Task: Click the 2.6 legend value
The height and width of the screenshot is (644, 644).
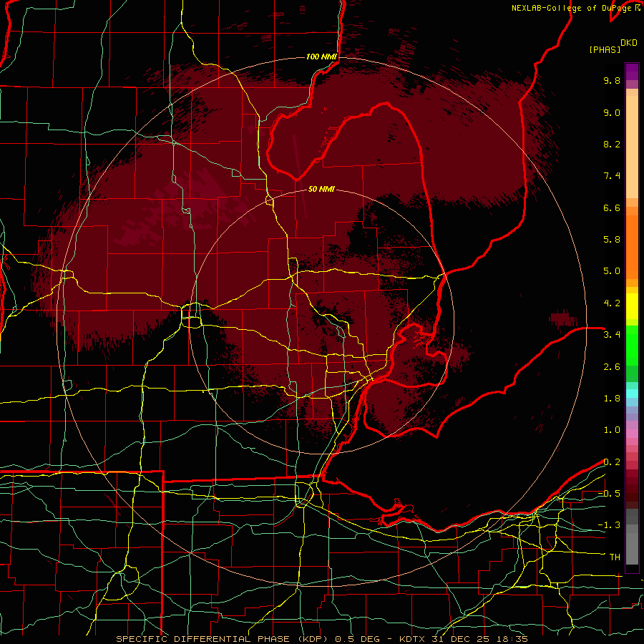Action: point(612,367)
